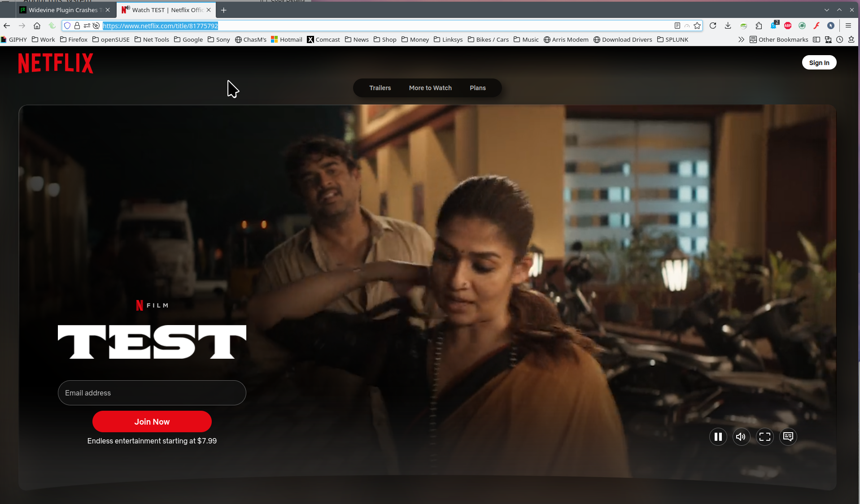Expand the Sony bookmarks folder
The width and height of the screenshot is (860, 504).
coord(219,39)
